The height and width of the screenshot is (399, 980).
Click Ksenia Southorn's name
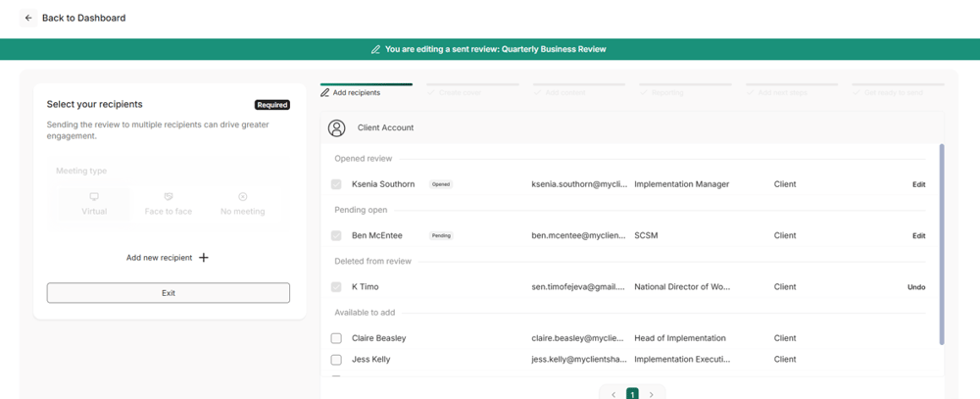click(x=383, y=184)
